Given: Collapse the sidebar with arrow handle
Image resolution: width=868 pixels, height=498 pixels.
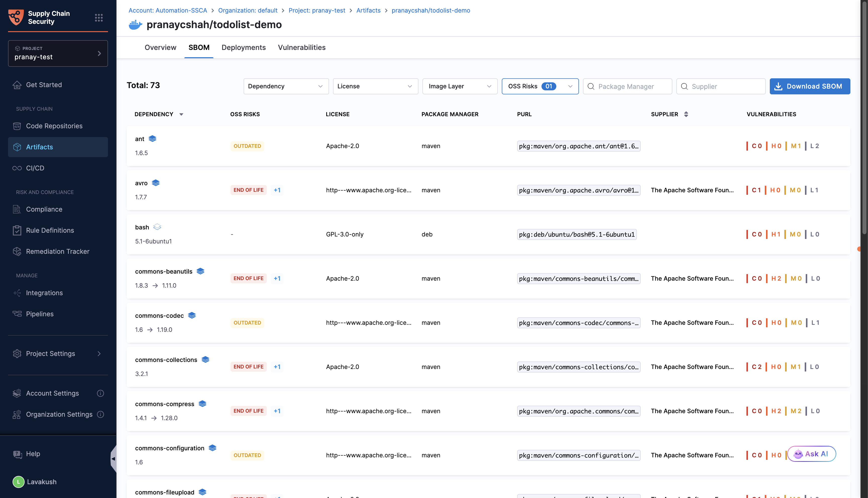Looking at the screenshot, I should click(113, 459).
